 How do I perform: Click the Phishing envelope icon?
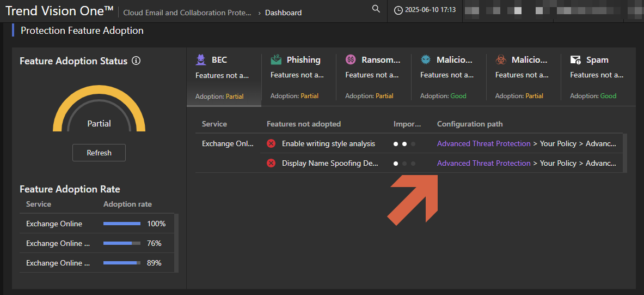click(x=276, y=60)
